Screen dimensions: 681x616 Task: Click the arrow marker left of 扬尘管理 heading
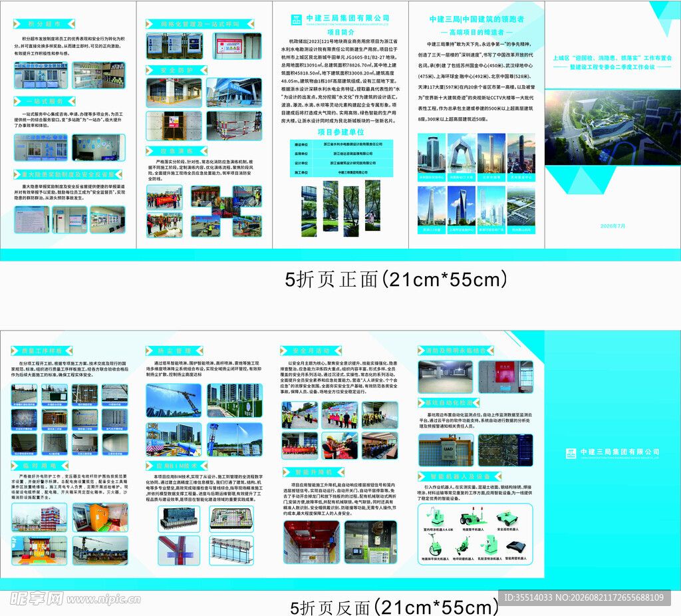click(x=150, y=351)
